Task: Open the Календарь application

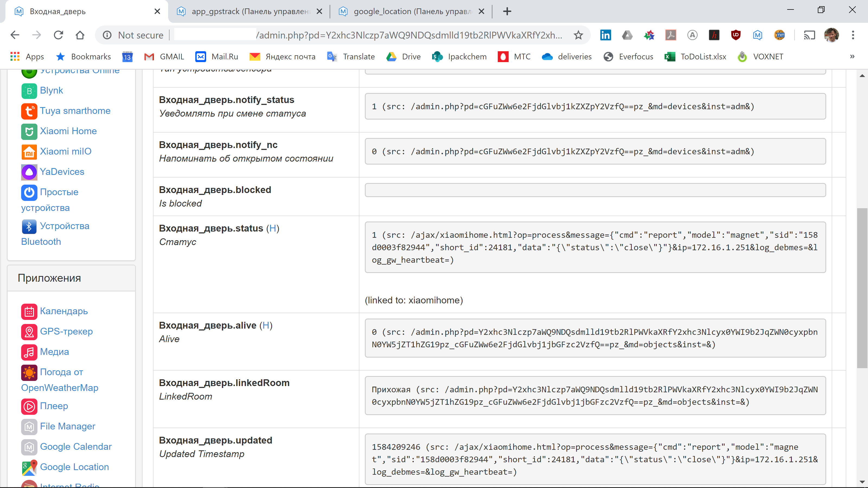Action: coord(64,312)
